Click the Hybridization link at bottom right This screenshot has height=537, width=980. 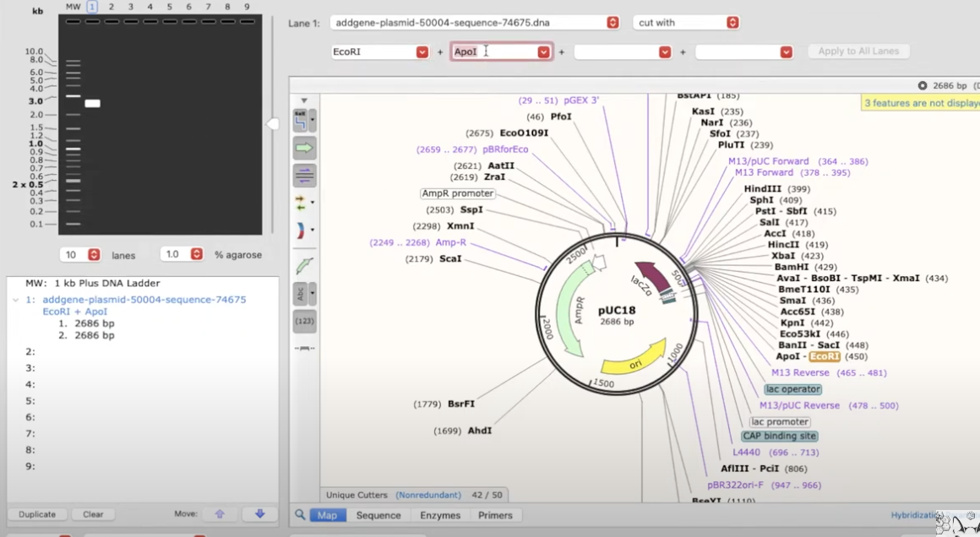coord(914,514)
